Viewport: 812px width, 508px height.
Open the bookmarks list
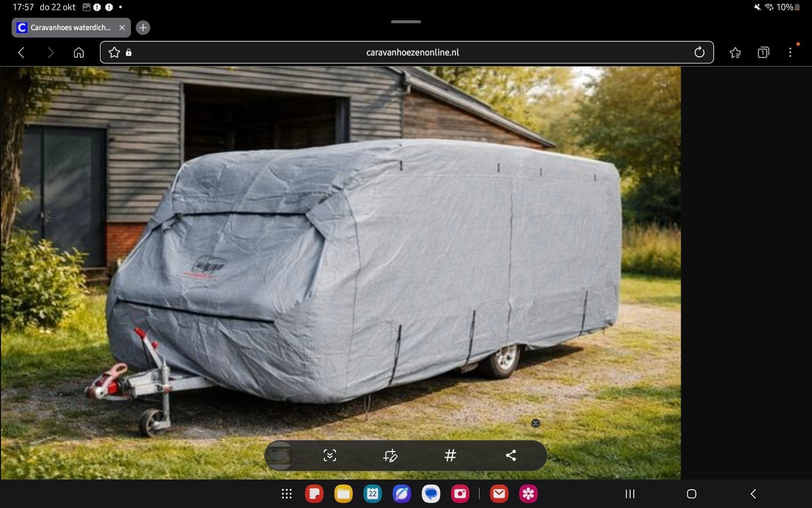point(735,52)
